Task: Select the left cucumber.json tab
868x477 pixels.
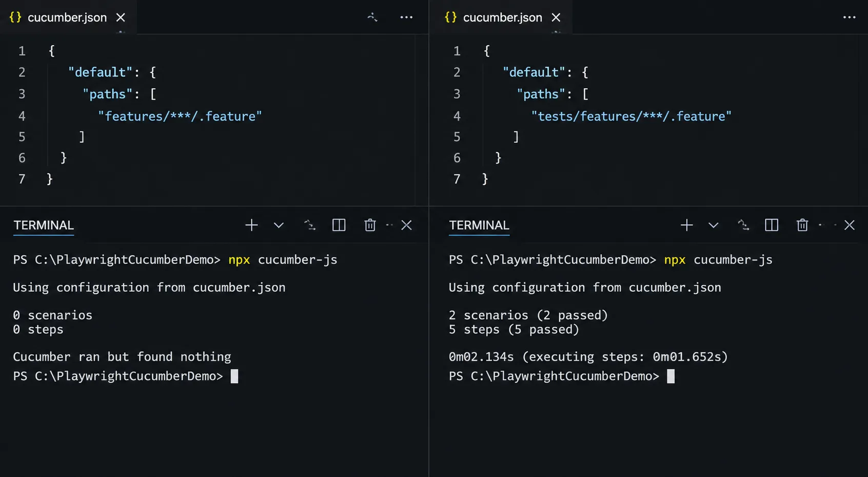Action: [68, 17]
